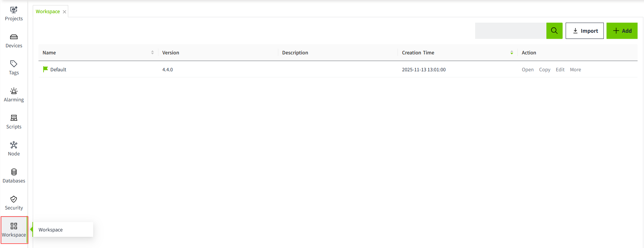Go to the Devices sidebar section

coord(14,41)
